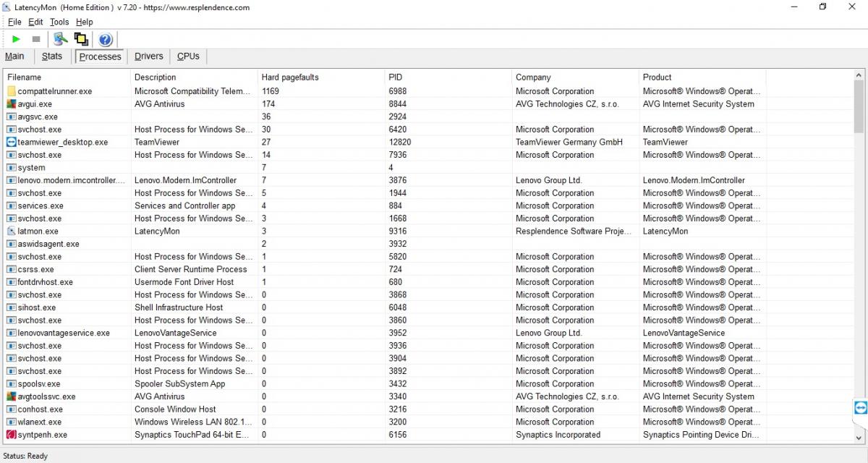This screenshot has height=463, width=868.
Task: Click the 1169 hard pagefaults value
Action: point(271,91)
